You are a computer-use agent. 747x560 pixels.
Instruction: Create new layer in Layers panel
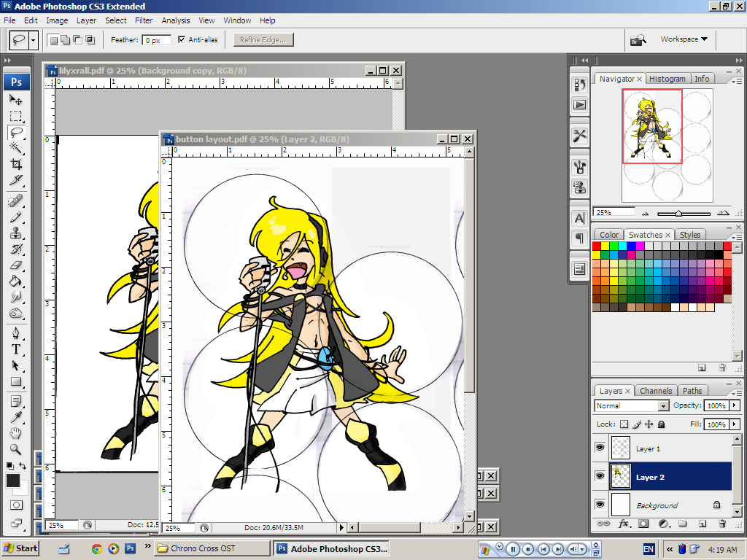[703, 524]
